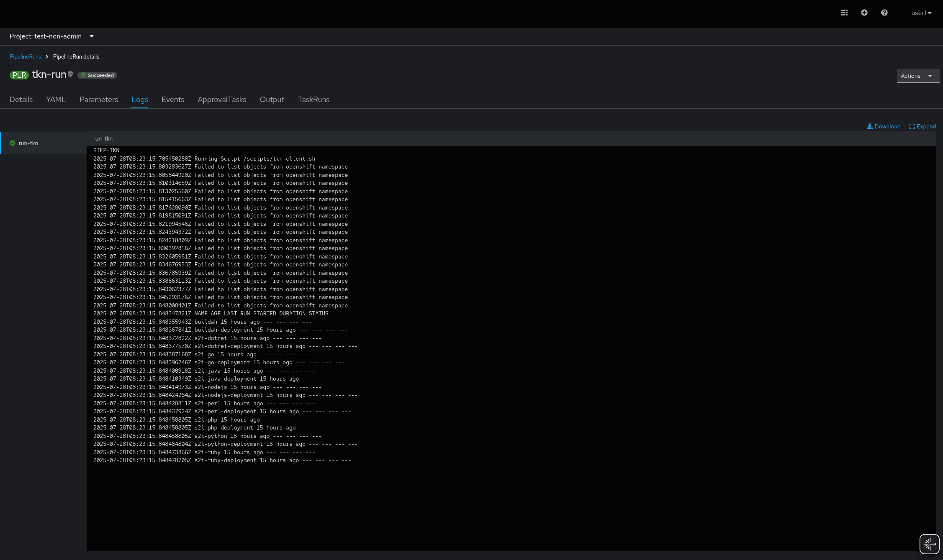Click the signed shield icon beside tkn-run
943x560 pixels.
coord(70,74)
